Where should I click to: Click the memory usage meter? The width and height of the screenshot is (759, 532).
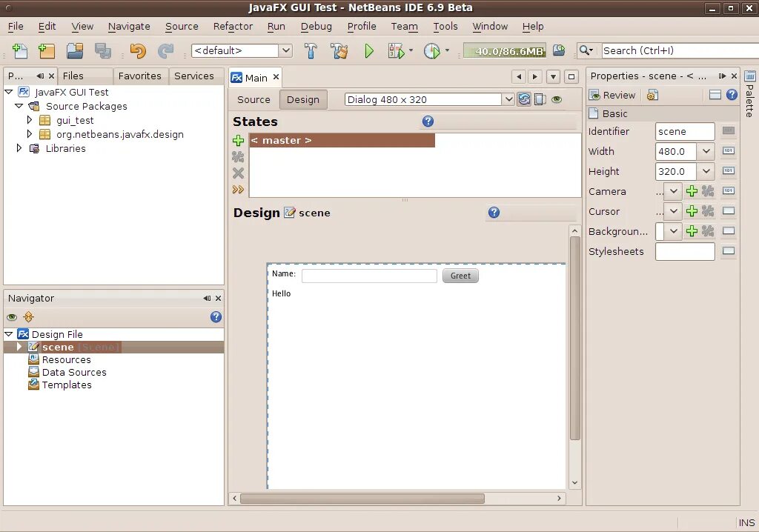tap(504, 50)
